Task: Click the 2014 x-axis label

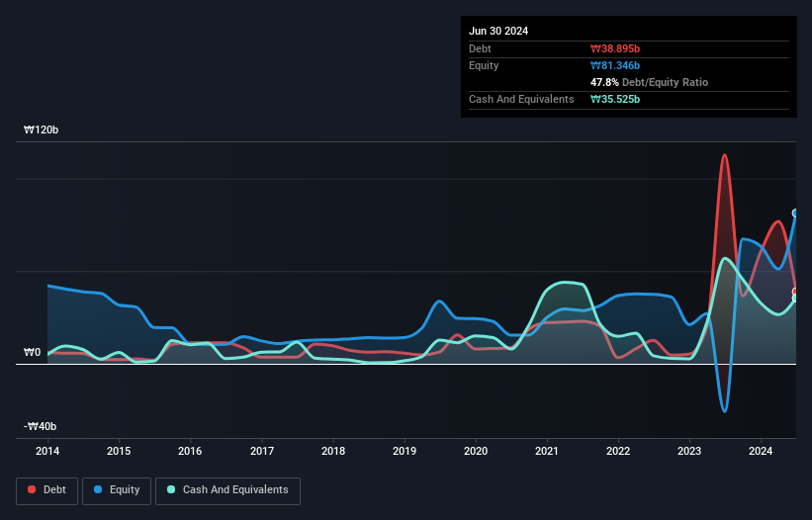Action: coord(47,451)
